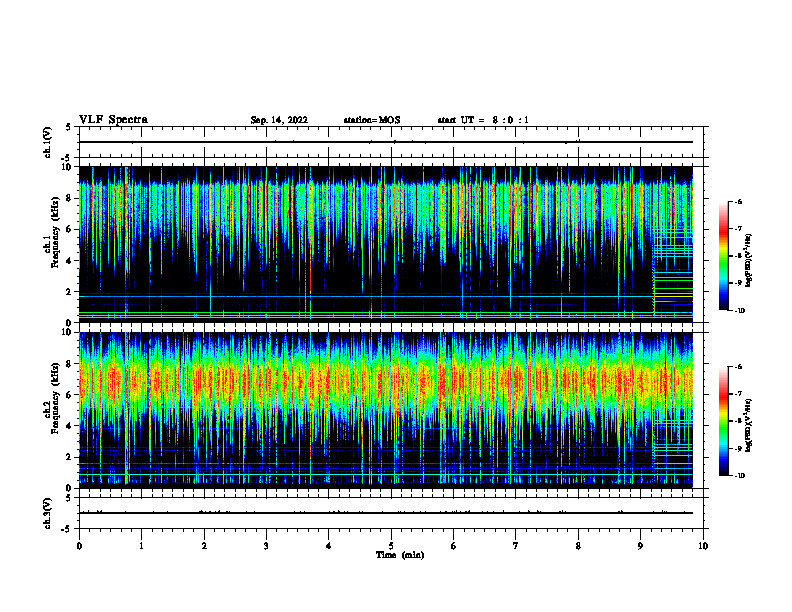Click time axis tick label "7"
The height and width of the screenshot is (612, 792).
coord(516,546)
